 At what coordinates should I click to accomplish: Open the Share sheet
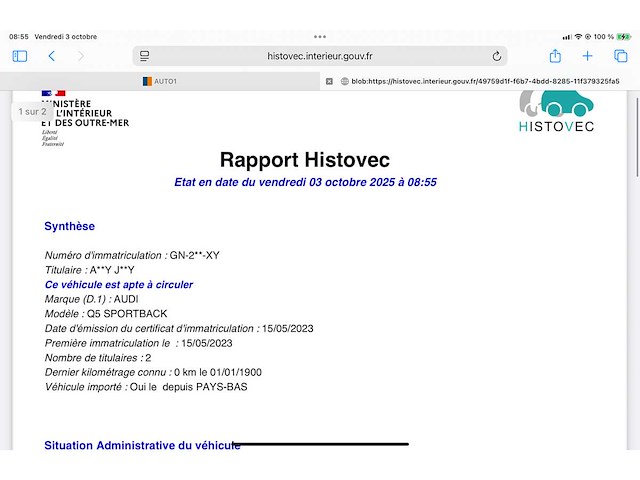click(x=555, y=56)
